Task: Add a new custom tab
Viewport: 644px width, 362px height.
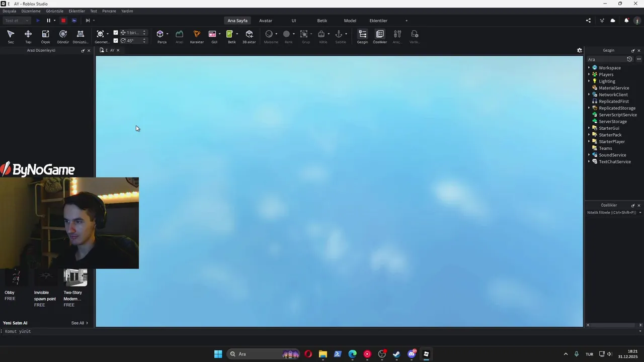Action: point(407,21)
